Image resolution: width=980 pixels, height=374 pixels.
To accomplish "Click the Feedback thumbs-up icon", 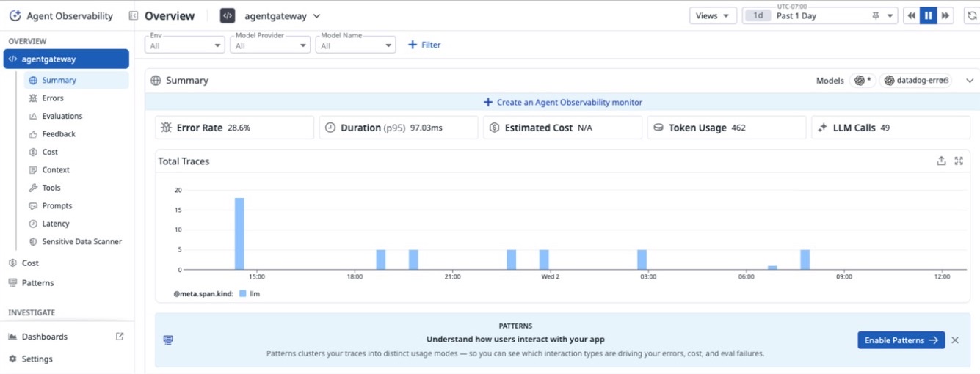I will click(33, 134).
